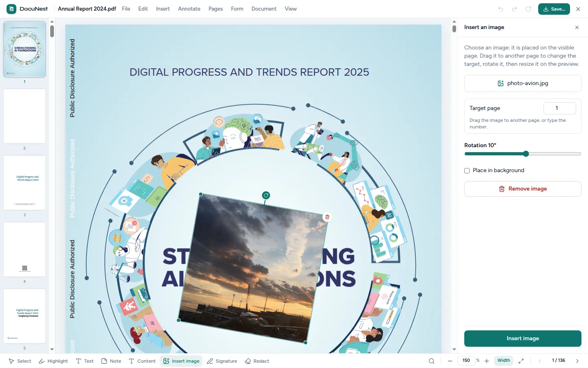Close the document with top-right X
The height and width of the screenshot is (368, 588).
click(x=578, y=9)
